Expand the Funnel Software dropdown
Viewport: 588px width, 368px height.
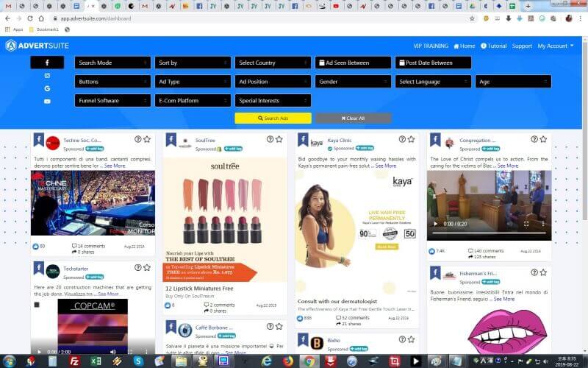(112, 101)
